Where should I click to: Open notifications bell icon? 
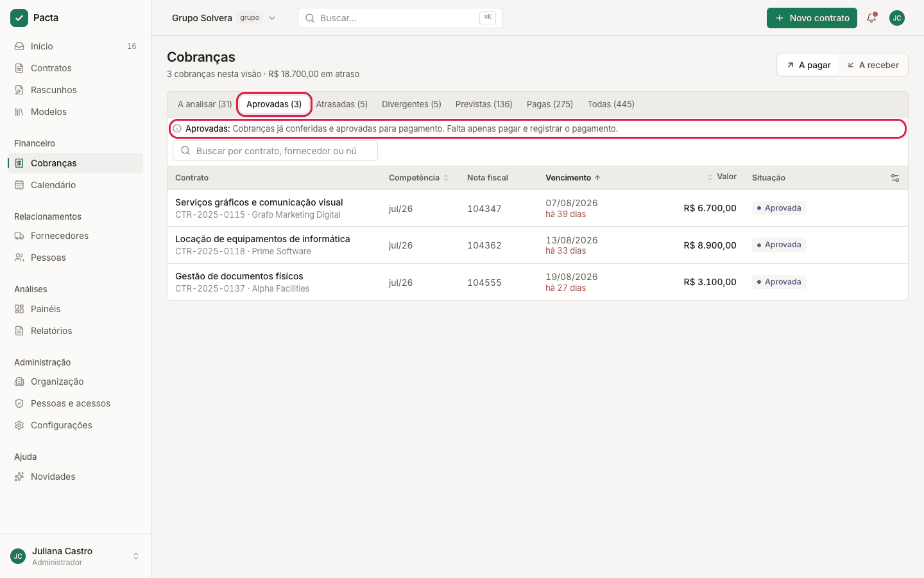coord(871,18)
